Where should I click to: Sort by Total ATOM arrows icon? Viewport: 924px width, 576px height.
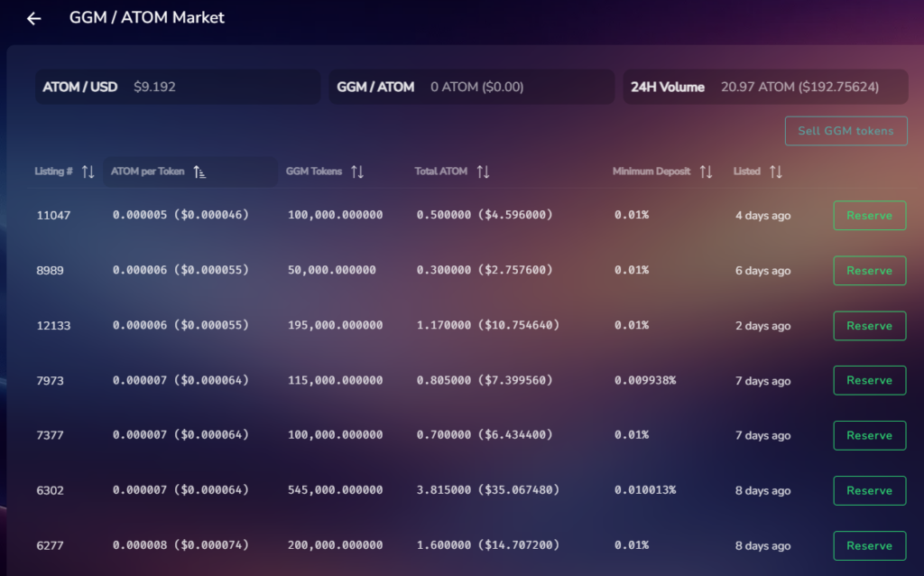484,172
